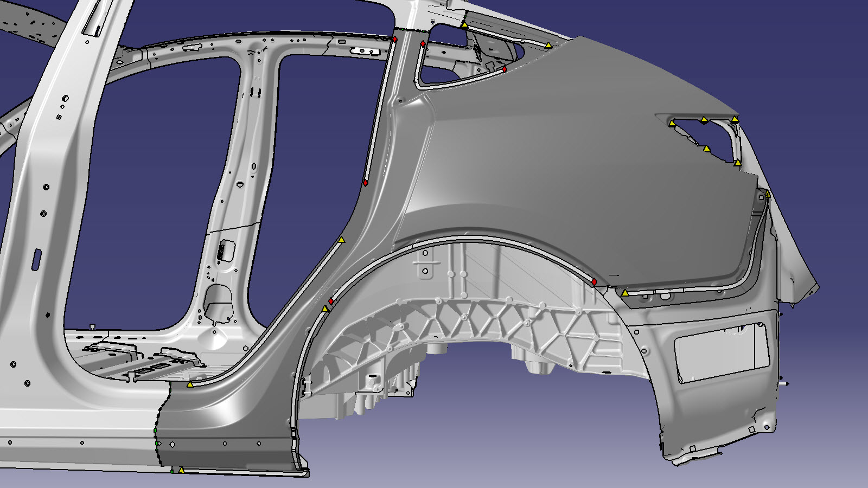Select yellow triangle at rear door sill corner
868x488 pixels.
[x=190, y=384]
